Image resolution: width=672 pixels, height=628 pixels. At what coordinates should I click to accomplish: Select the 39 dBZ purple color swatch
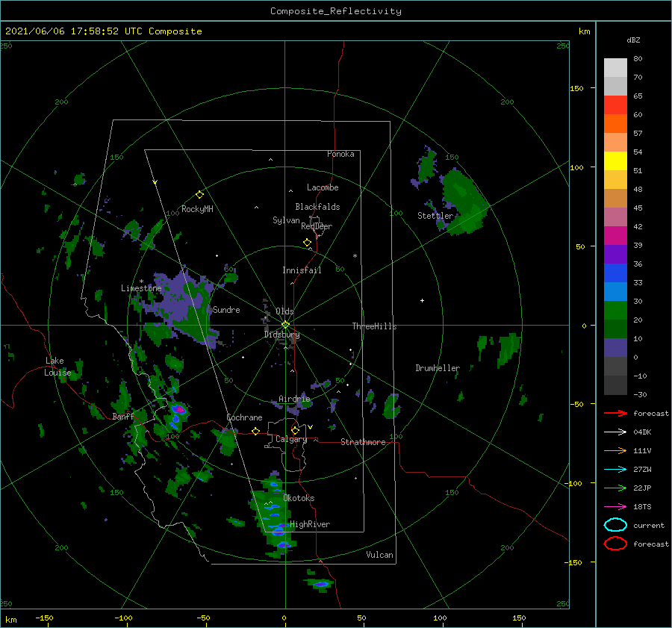[x=615, y=254]
